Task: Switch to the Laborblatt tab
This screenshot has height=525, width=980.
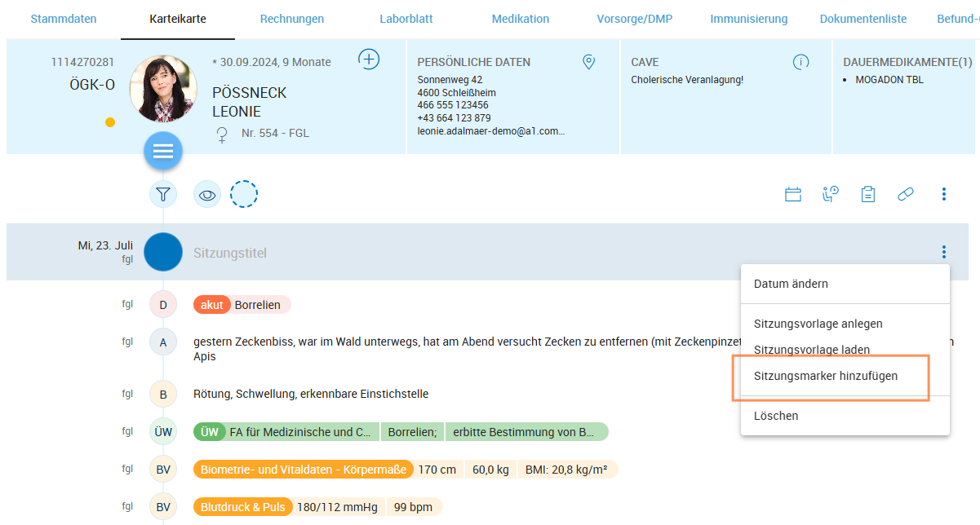Action: tap(406, 18)
